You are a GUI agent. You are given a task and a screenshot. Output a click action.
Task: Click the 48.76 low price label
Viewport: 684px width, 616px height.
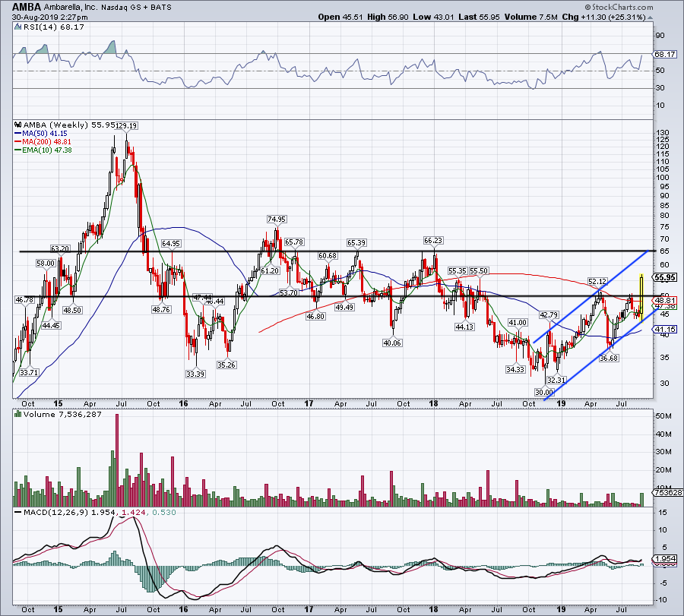[x=161, y=310]
